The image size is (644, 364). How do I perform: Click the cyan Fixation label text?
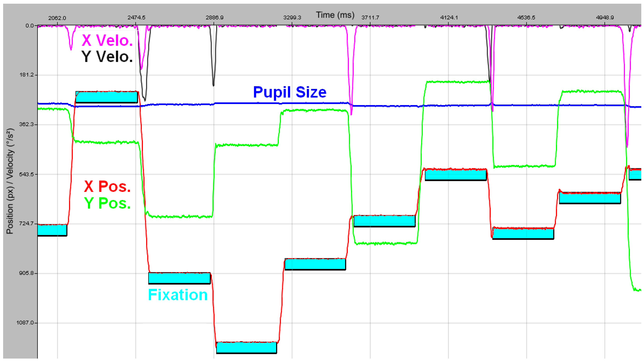coord(178,295)
